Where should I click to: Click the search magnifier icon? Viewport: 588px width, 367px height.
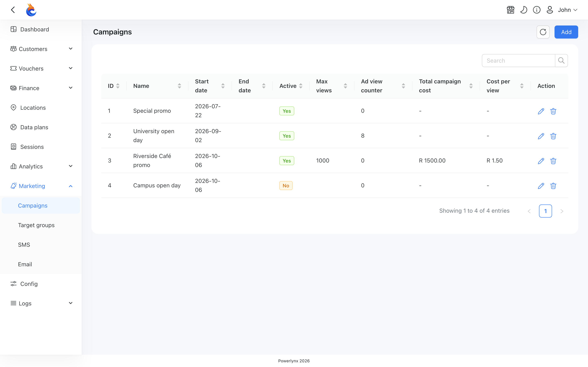click(561, 60)
